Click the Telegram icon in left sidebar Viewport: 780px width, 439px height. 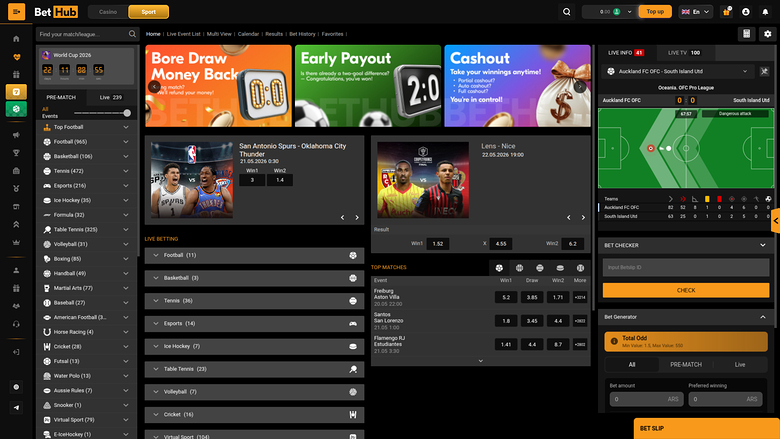point(16,408)
